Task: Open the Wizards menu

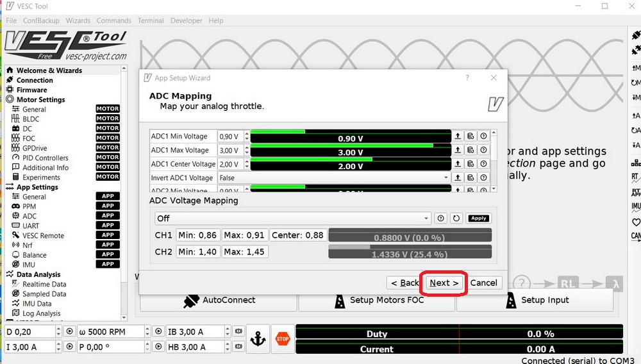Action: (78, 21)
